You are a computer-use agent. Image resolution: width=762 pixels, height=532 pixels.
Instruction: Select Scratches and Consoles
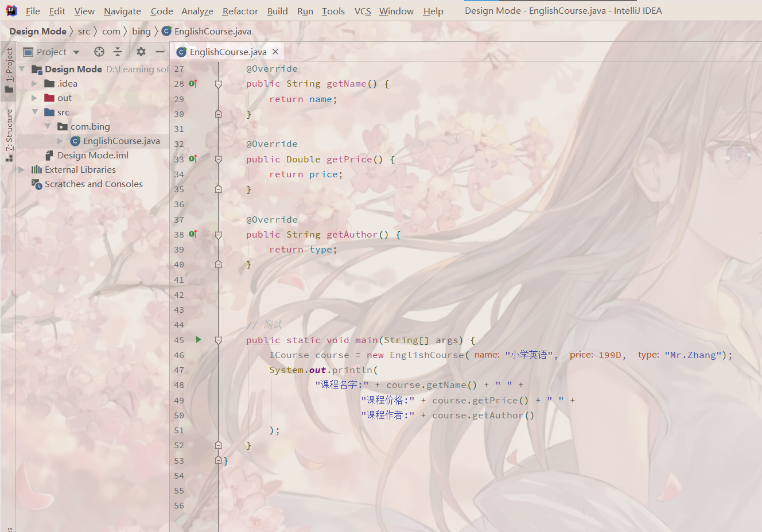tap(94, 184)
